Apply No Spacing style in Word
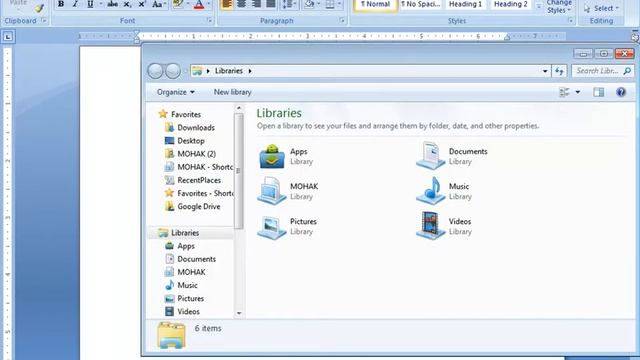 pyautogui.click(x=420, y=5)
